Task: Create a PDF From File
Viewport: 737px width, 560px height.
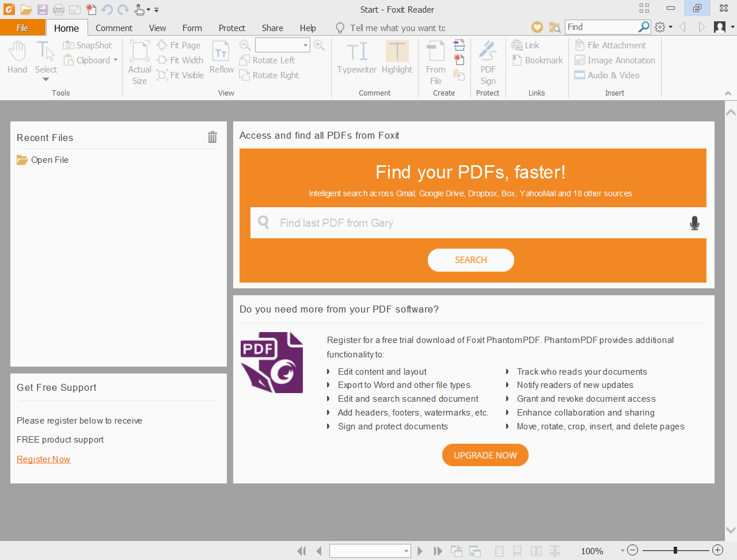Action: point(436,63)
